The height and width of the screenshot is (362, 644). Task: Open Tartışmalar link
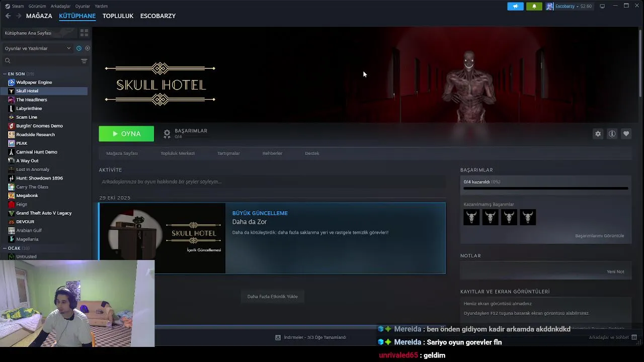point(228,153)
